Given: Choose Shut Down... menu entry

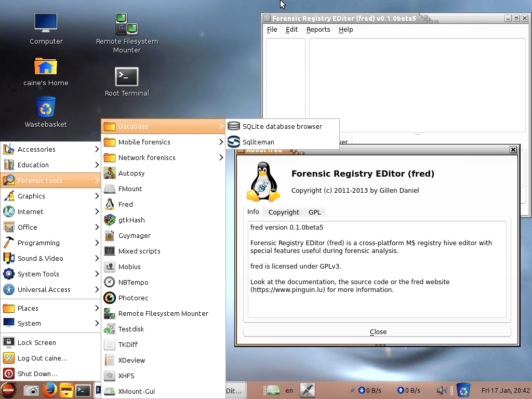Looking at the screenshot, I should (51, 374).
